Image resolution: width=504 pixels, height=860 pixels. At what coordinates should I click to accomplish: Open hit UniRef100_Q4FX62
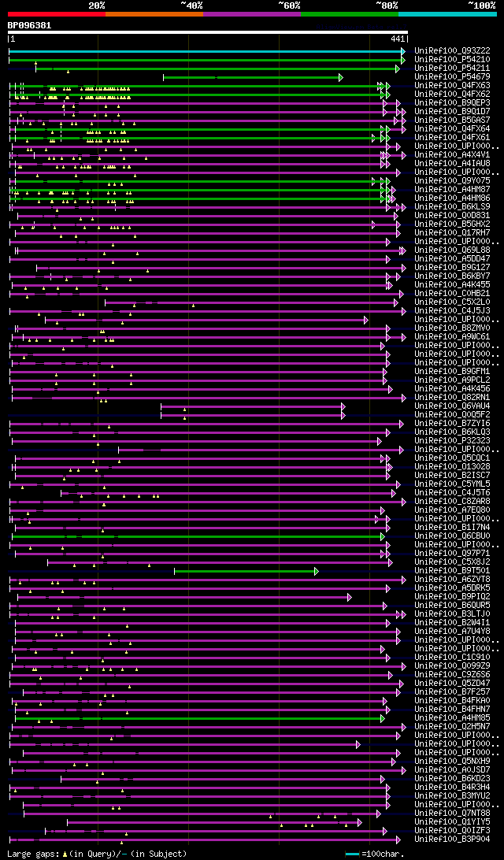tap(453, 94)
